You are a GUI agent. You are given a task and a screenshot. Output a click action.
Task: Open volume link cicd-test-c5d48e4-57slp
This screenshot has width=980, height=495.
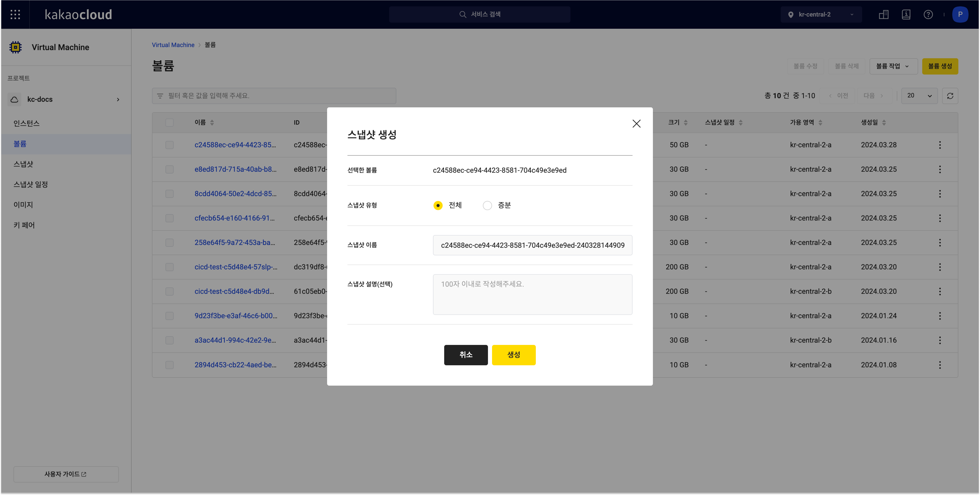point(236,267)
